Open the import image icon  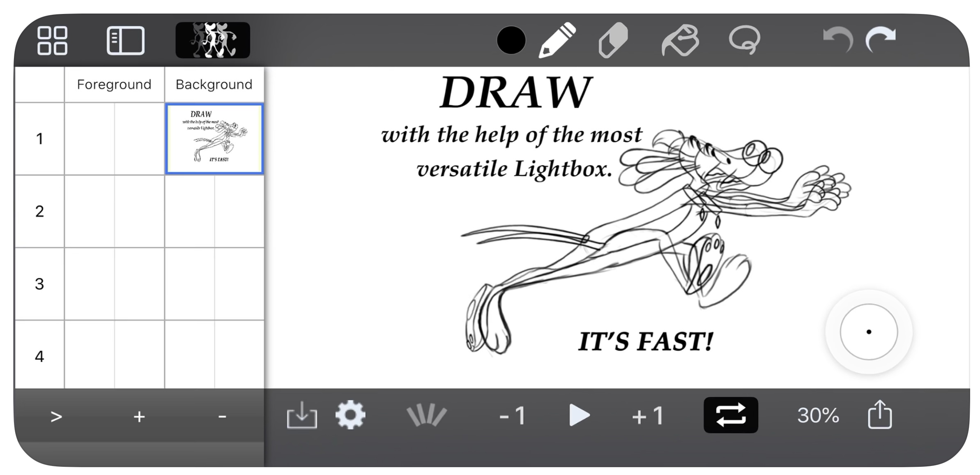click(301, 415)
